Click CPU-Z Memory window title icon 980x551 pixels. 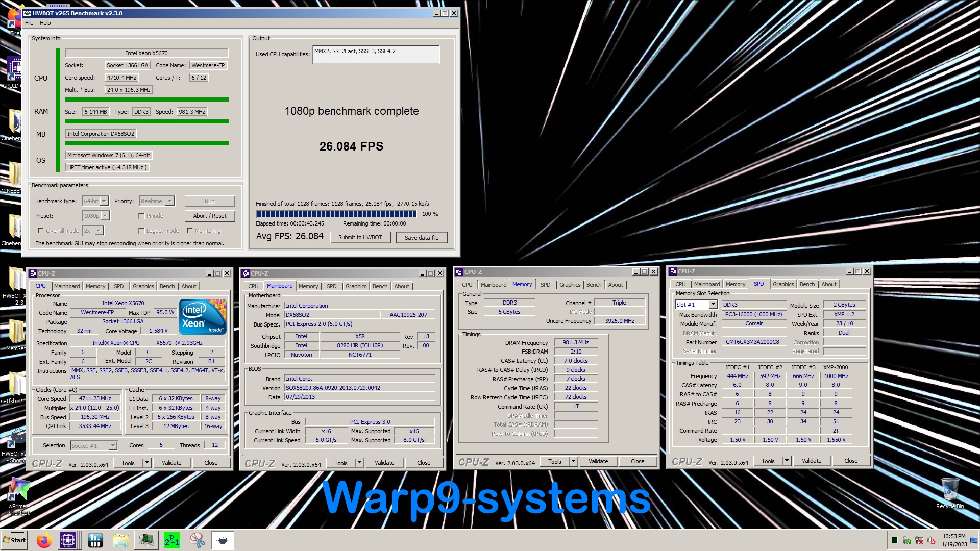(x=459, y=272)
